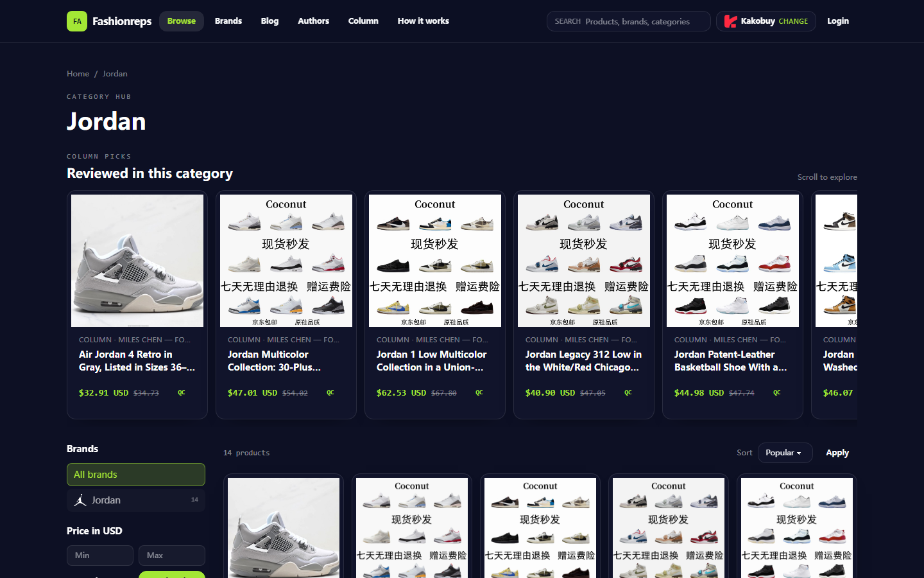Viewport: 924px width, 578px height.
Task: Select the Jordan brand filter
Action: click(x=136, y=500)
